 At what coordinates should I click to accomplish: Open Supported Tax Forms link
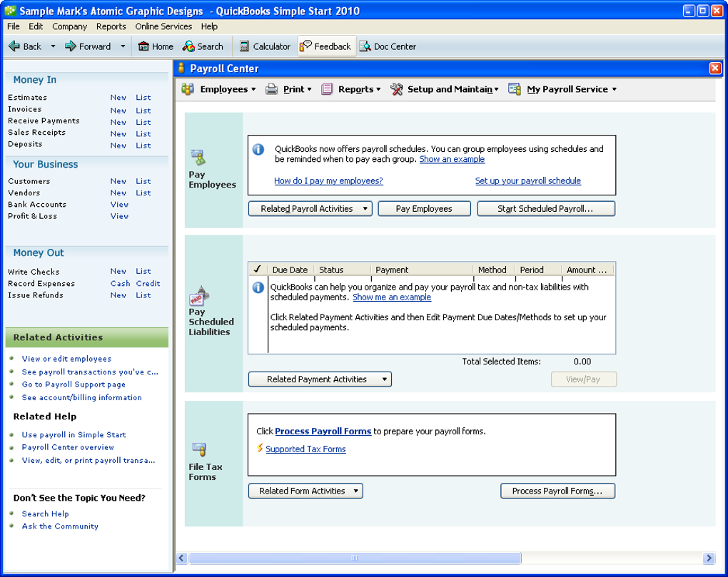(x=305, y=449)
